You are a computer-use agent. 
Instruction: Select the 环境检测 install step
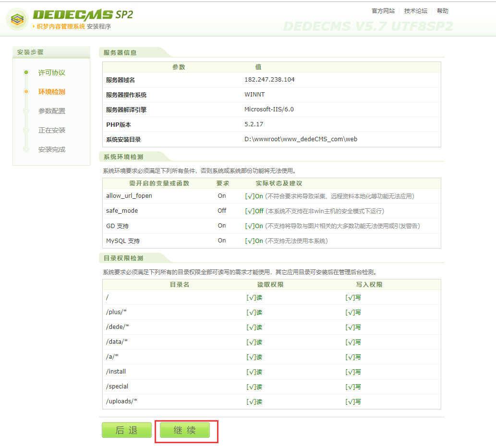[52, 92]
